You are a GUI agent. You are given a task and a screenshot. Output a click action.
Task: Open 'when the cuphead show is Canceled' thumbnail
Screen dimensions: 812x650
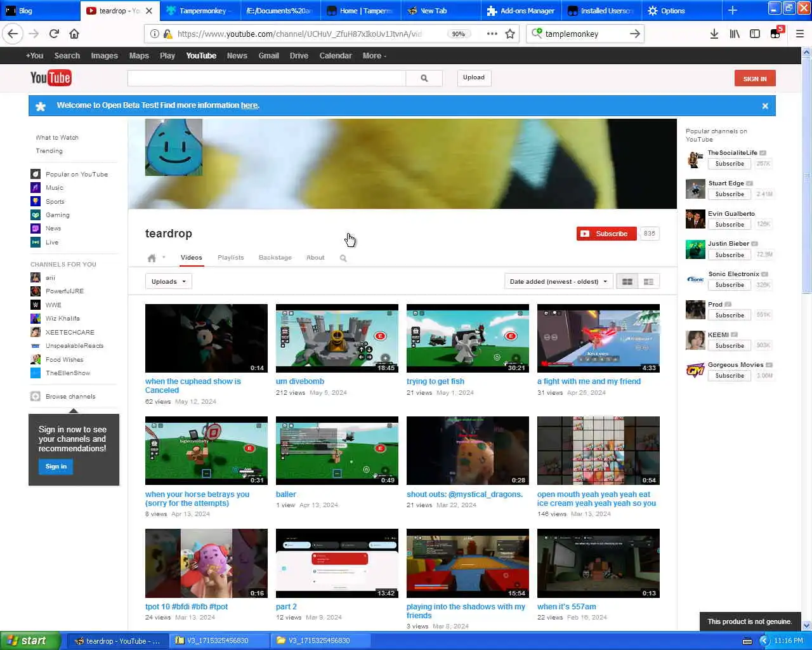(206, 338)
